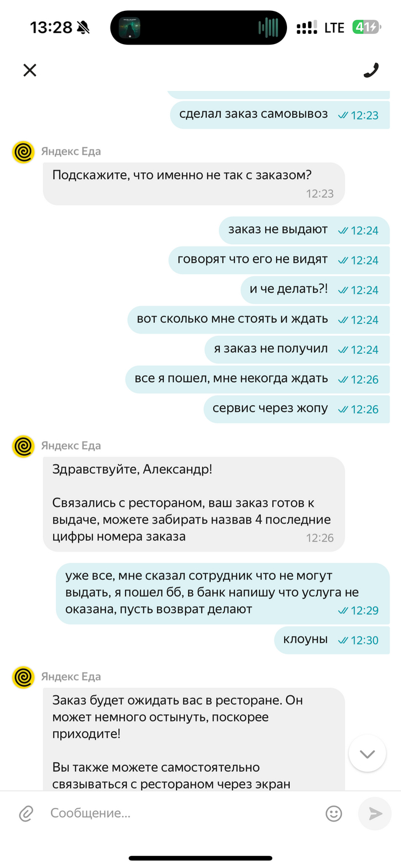The height and width of the screenshot is (868, 401).
Task: Jump to latest messages with down chevron
Action: pyautogui.click(x=367, y=754)
